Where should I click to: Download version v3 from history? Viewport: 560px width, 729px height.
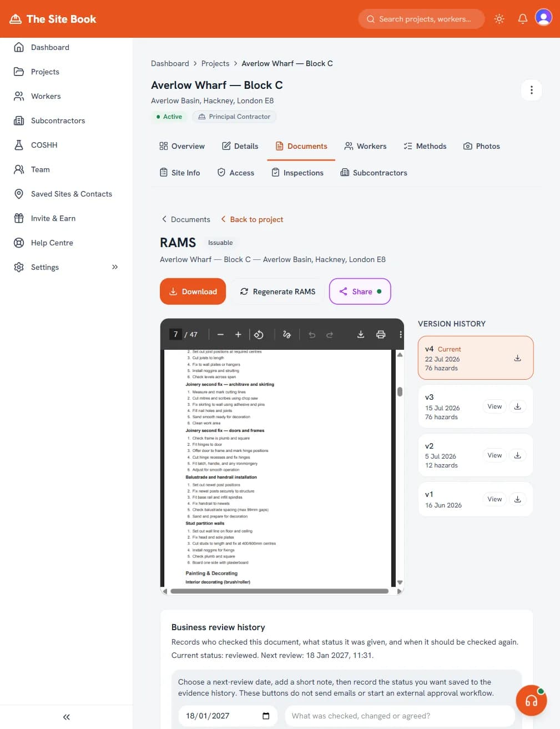(x=517, y=406)
